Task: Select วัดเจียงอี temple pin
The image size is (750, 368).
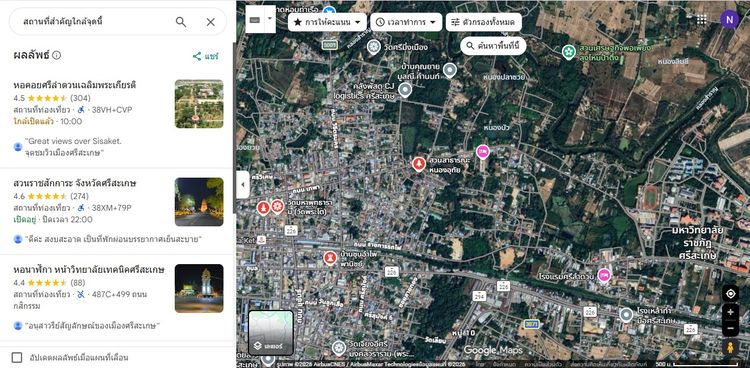Action: [x=339, y=348]
